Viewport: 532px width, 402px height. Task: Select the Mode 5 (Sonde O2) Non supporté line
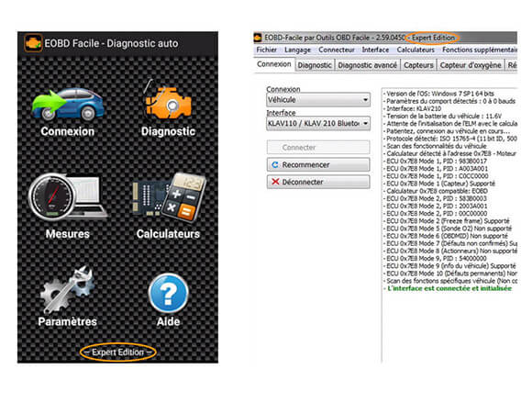pos(448,229)
